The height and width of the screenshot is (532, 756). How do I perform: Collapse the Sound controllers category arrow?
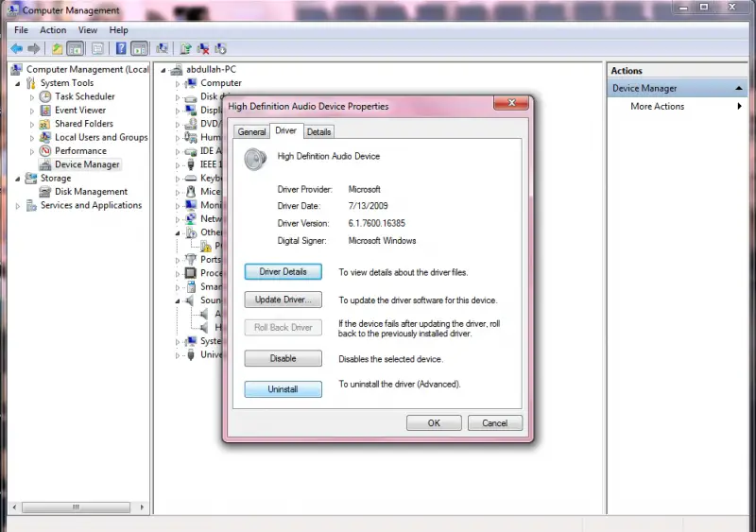coord(178,301)
